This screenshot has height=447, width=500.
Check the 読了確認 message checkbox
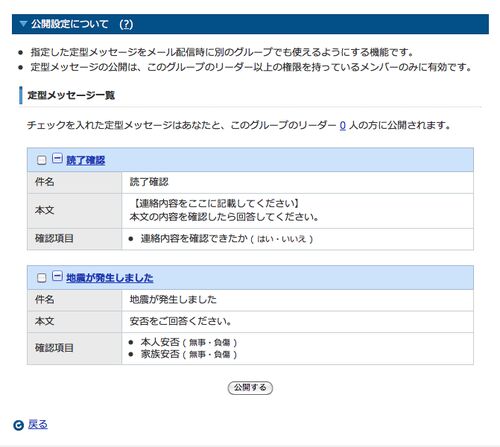click(42, 160)
